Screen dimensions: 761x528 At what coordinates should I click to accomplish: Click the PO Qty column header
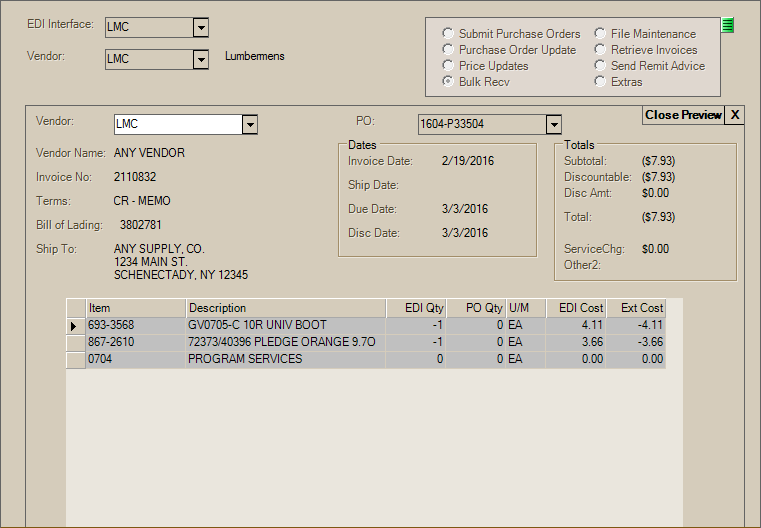(476, 308)
